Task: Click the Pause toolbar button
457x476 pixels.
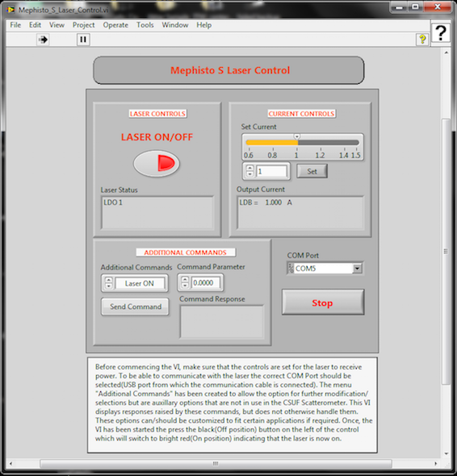Action: click(83, 40)
